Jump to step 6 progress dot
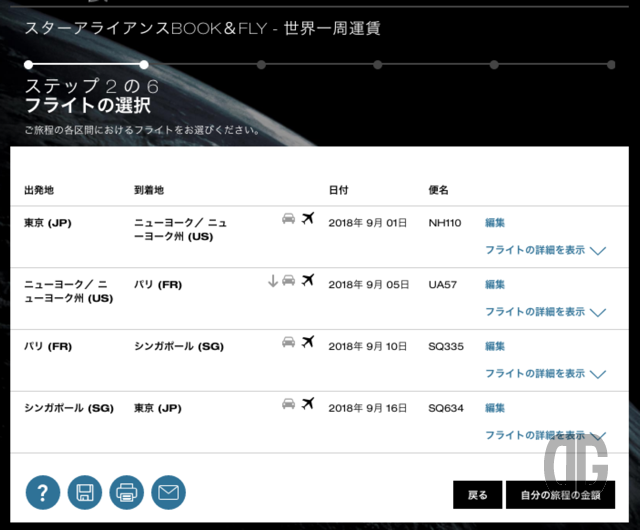Viewport: 640px width, 530px height. [611, 65]
